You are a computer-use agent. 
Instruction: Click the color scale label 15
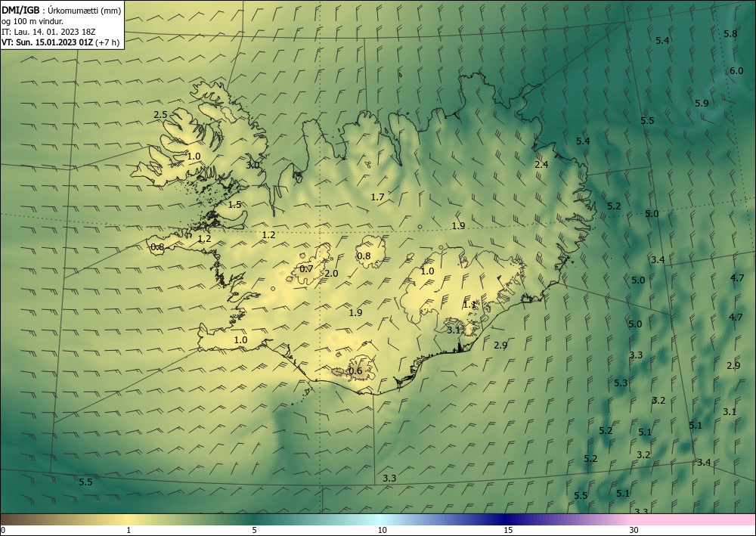click(508, 530)
